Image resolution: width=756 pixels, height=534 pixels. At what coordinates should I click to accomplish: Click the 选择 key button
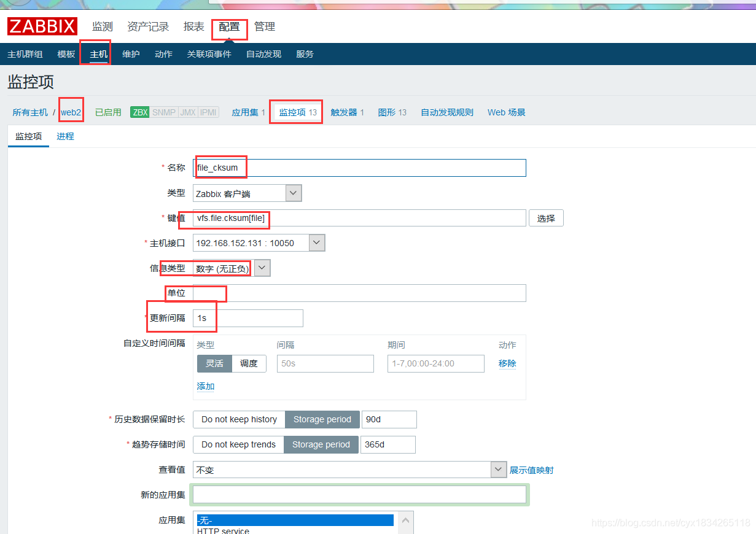(546, 218)
